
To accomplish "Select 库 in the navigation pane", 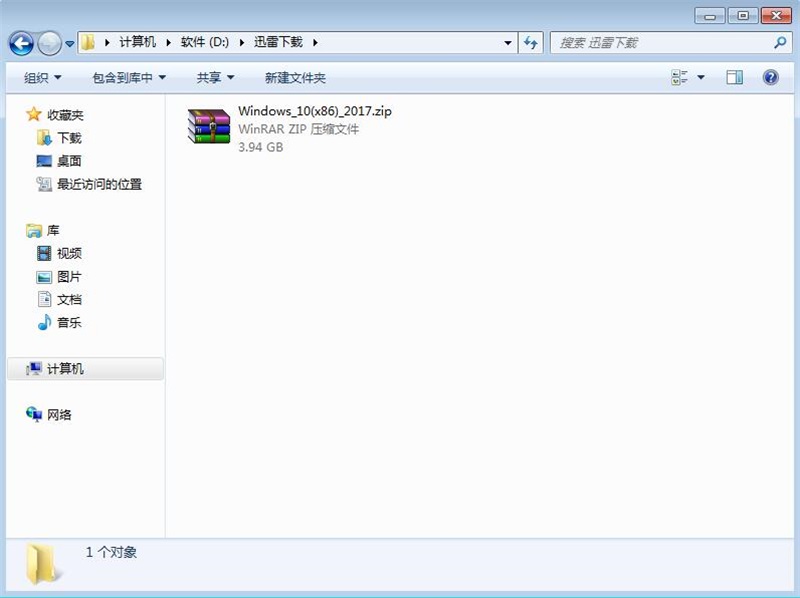I will [53, 231].
